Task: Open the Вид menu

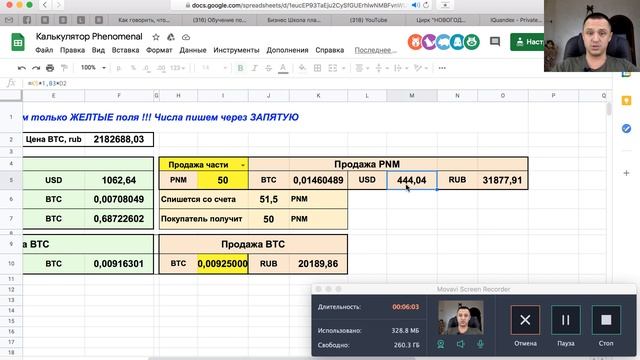Action: 98,50
